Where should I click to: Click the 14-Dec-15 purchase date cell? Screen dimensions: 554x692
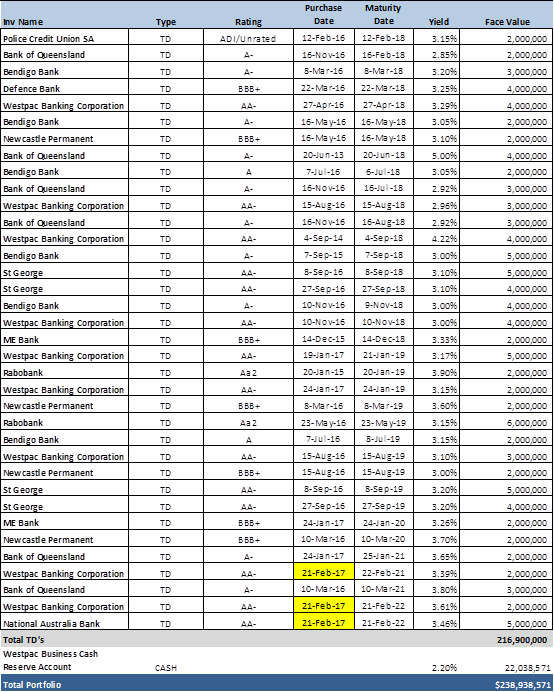(324, 339)
